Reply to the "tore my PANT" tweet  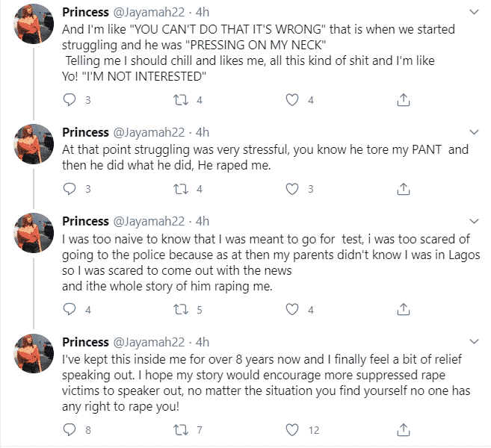coord(70,189)
